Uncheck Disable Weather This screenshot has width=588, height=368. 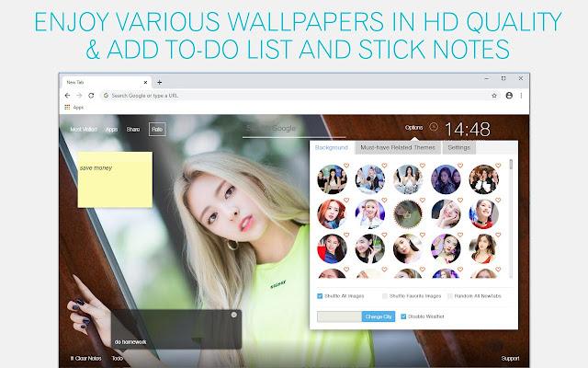click(x=403, y=316)
